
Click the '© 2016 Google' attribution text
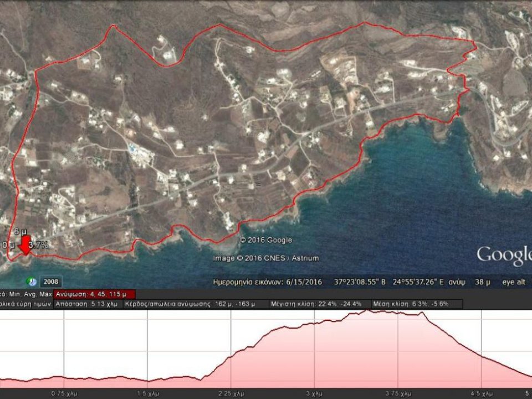(x=266, y=240)
